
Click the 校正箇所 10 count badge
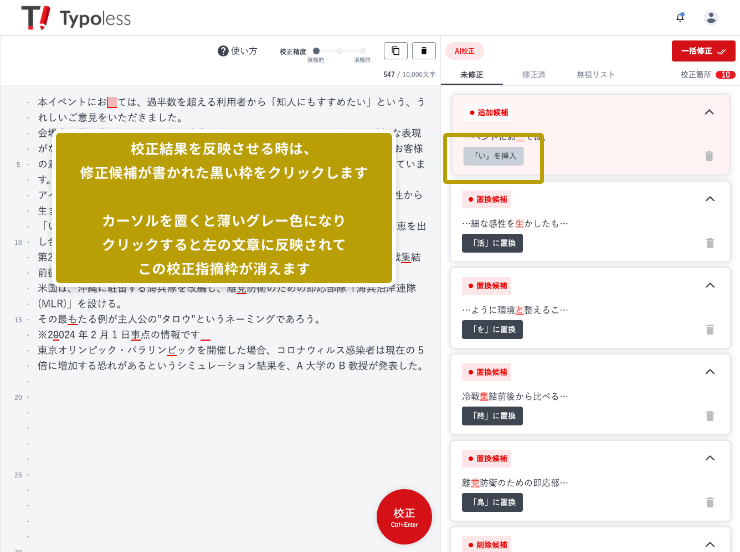click(x=725, y=75)
